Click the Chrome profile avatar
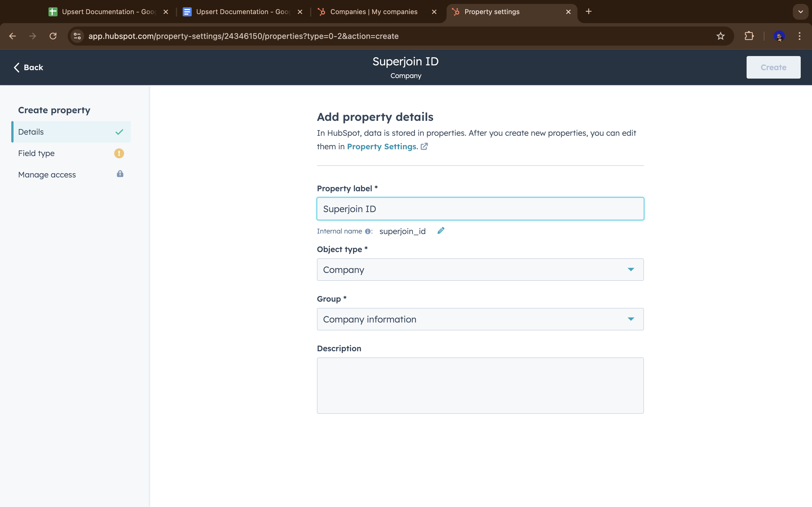 779,36
